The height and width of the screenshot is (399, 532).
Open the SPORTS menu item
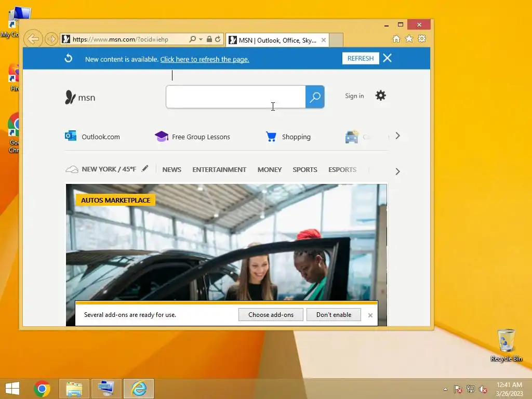pyautogui.click(x=304, y=170)
